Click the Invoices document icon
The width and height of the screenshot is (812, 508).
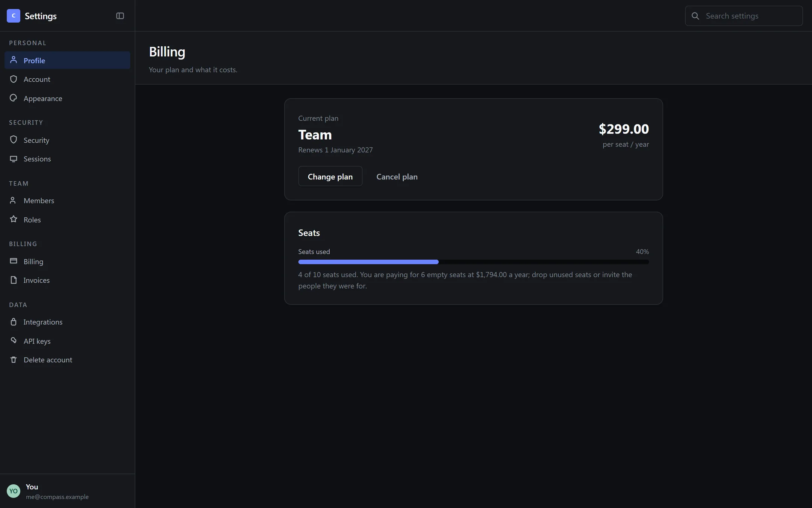point(14,280)
